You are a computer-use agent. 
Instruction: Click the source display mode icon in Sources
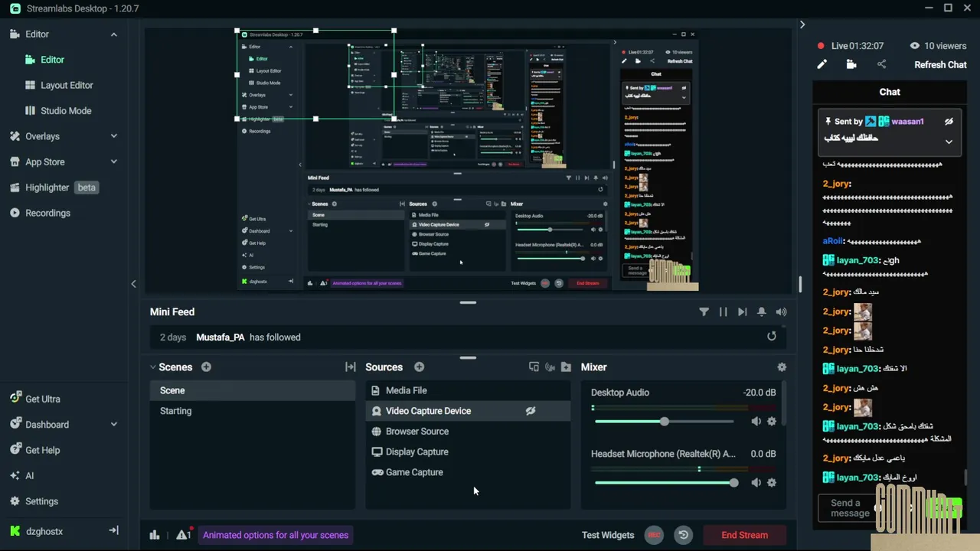534,367
